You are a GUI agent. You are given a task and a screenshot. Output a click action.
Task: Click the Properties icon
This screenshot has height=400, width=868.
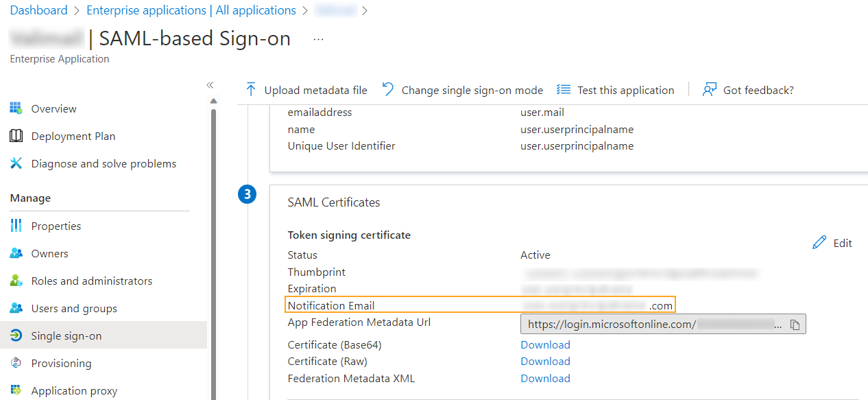coord(16,225)
